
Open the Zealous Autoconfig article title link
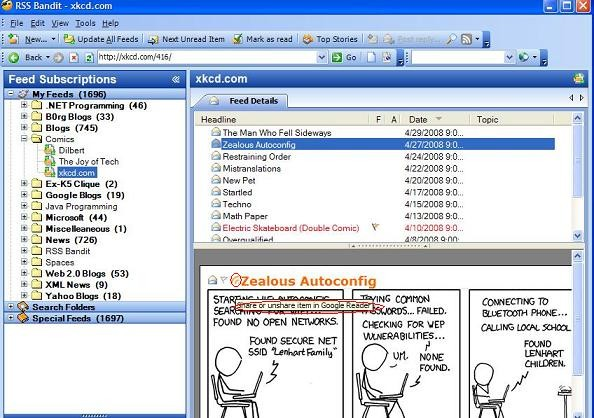(x=309, y=281)
